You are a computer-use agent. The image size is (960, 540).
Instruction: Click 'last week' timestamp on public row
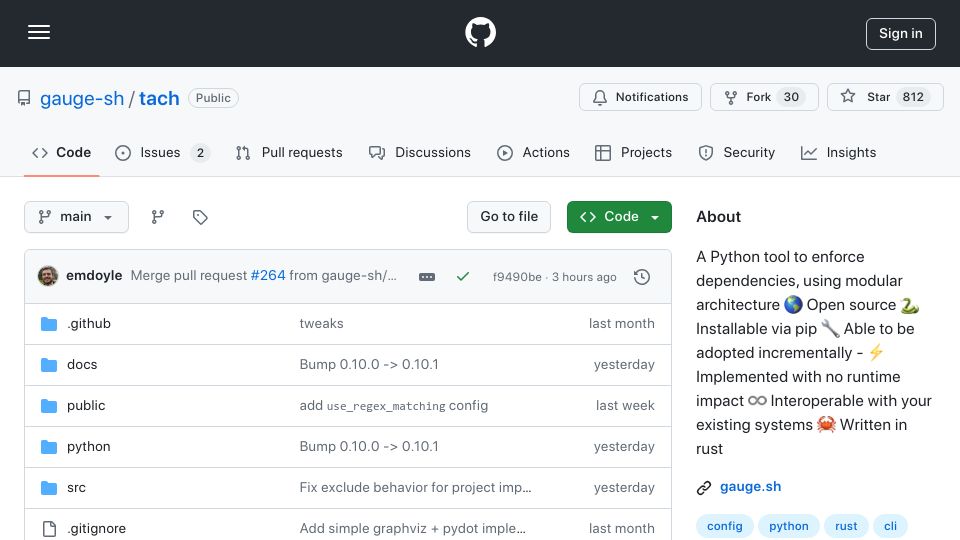(x=625, y=405)
